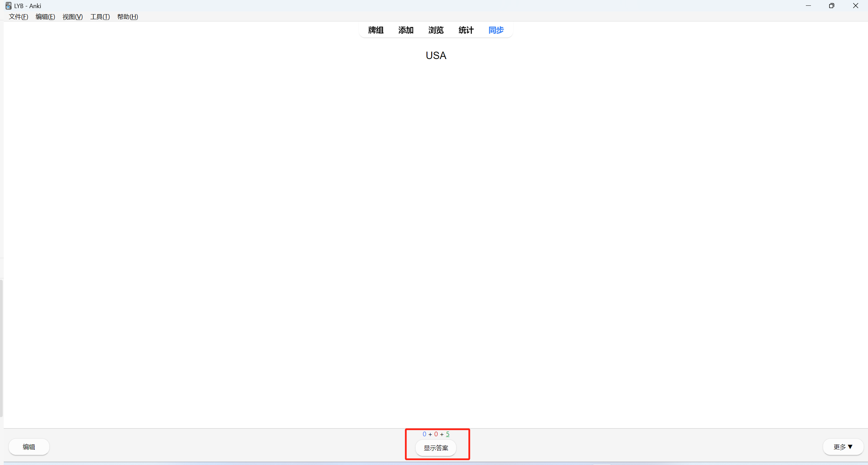The width and height of the screenshot is (868, 465).
Task: Click the USA card question text
Action: pos(436,55)
